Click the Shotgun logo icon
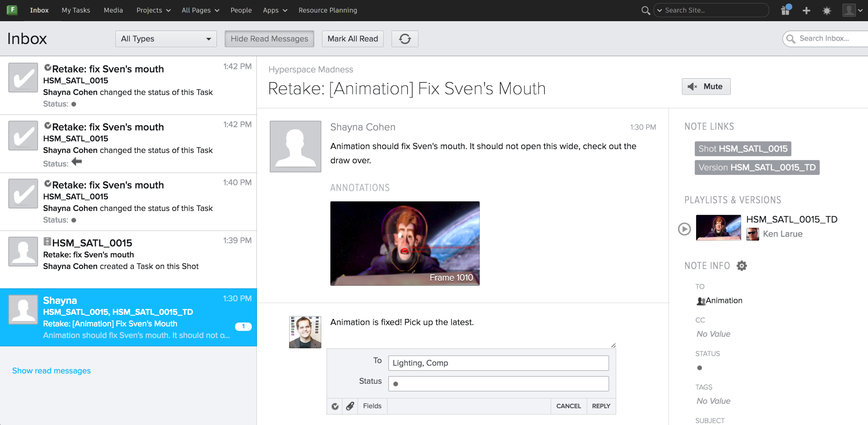The height and width of the screenshot is (425, 868). [12, 10]
